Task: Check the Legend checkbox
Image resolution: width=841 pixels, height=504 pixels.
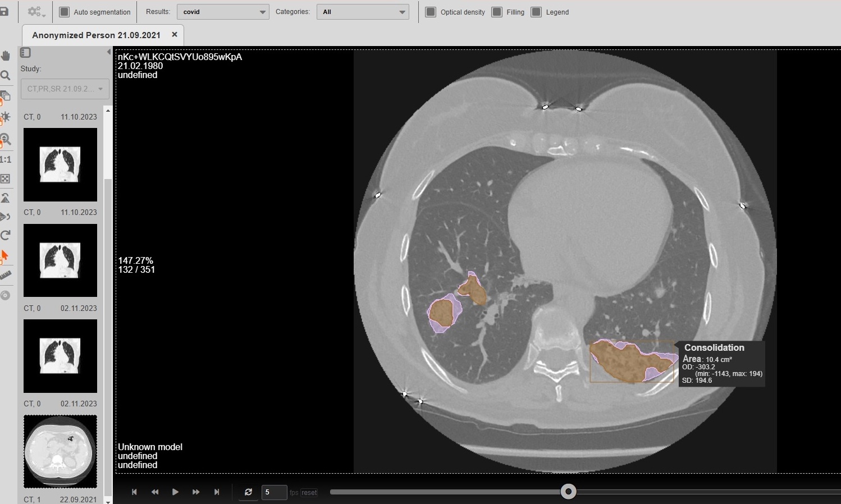Action: click(536, 12)
